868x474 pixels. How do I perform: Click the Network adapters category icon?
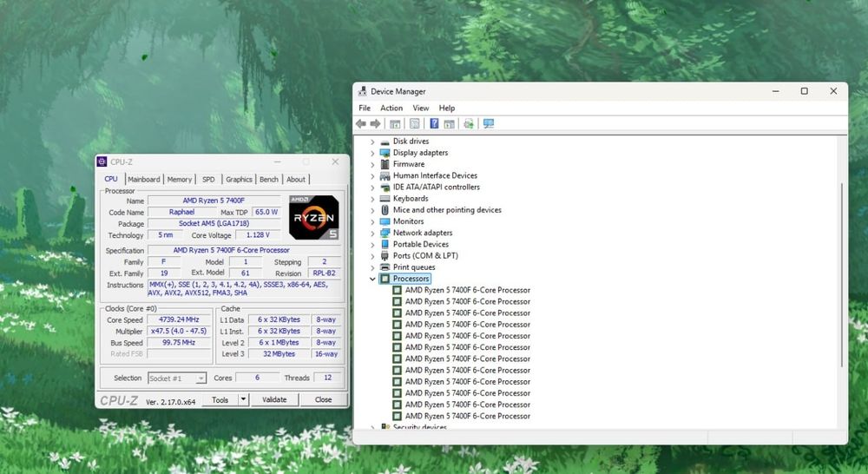tap(385, 234)
